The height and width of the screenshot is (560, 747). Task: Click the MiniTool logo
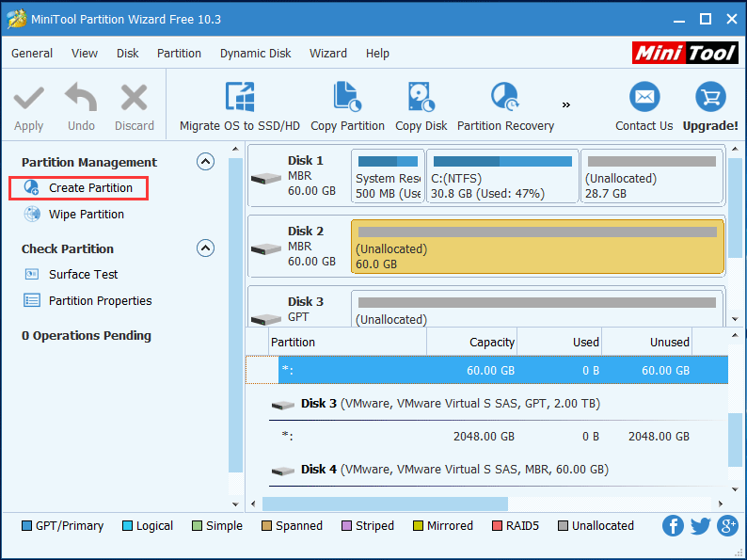685,53
